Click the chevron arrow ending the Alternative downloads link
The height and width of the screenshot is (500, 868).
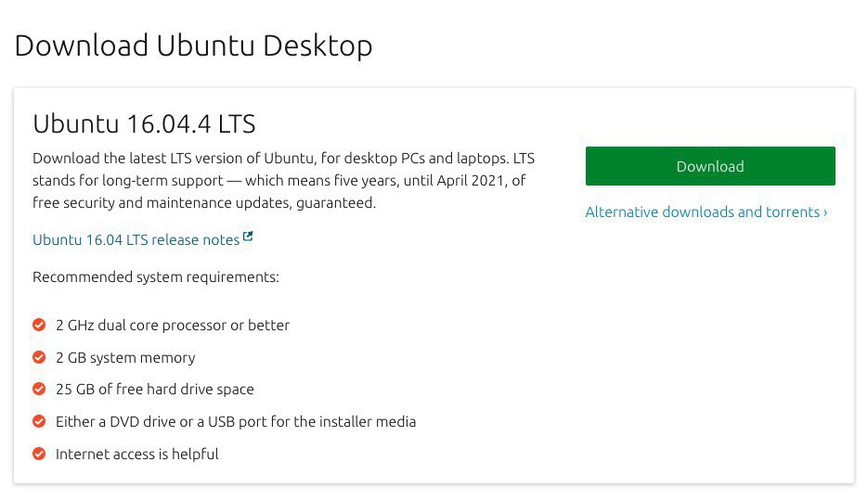(825, 212)
